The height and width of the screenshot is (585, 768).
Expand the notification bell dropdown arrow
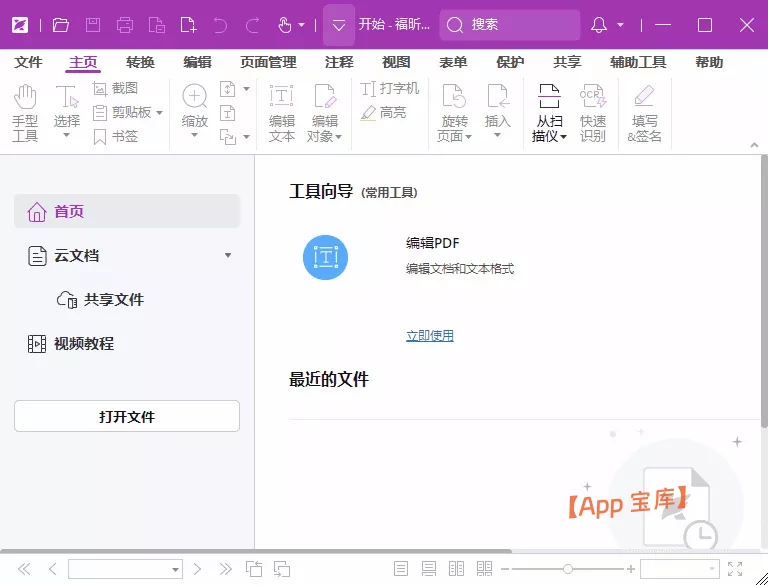click(620, 24)
